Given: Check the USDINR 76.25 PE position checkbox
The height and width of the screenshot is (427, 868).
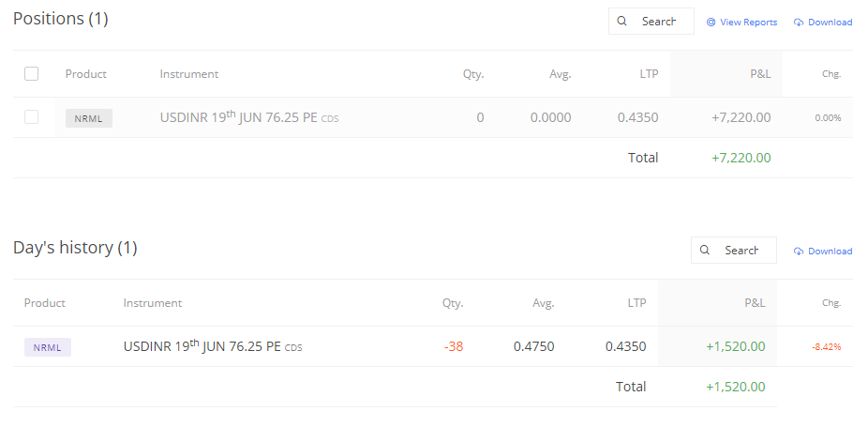Looking at the screenshot, I should coord(32,117).
